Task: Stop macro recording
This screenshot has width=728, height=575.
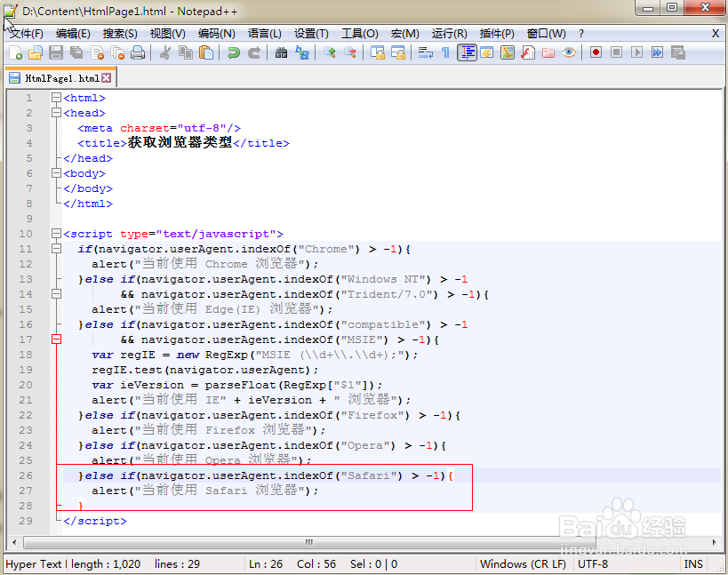Action: pyautogui.click(x=616, y=52)
